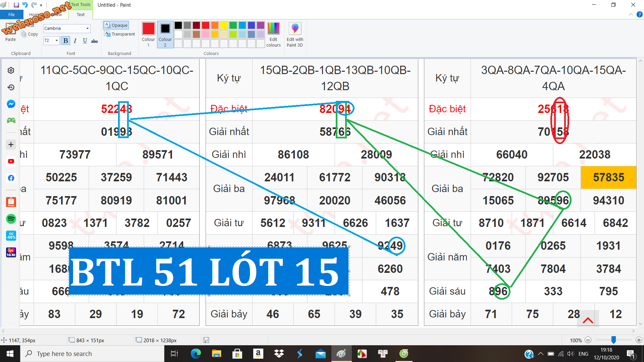Switch to the Text ribbon tab
The width and height of the screenshot is (644, 362).
(x=80, y=14)
